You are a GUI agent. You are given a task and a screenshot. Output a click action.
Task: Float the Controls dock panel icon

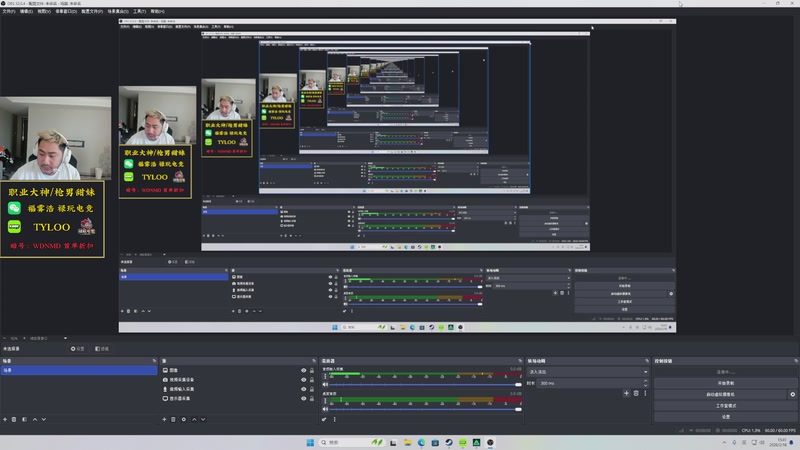(795, 361)
